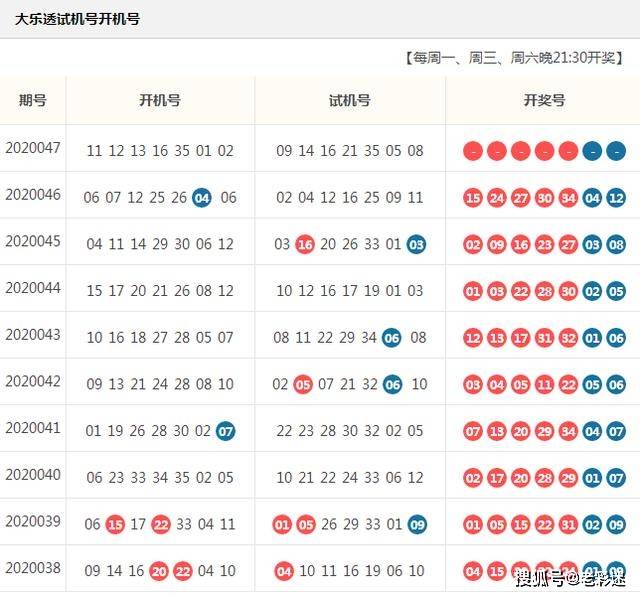Select issue number 2020040
Viewport: 640px width, 596px height.
(33, 475)
